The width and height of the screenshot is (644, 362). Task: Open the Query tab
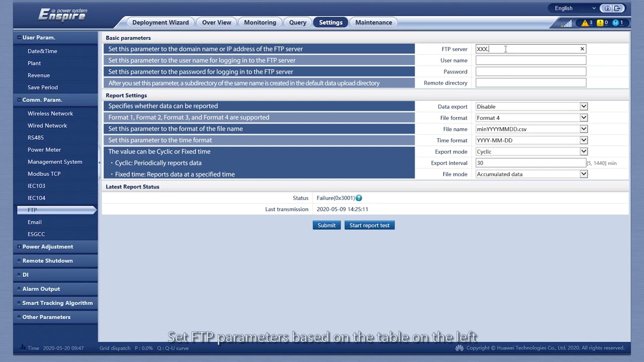298,22
